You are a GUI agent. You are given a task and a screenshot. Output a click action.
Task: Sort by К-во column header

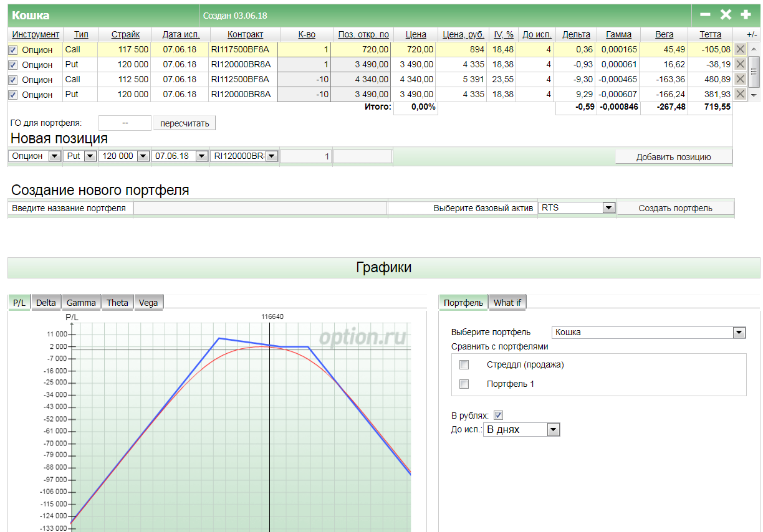tap(307, 34)
